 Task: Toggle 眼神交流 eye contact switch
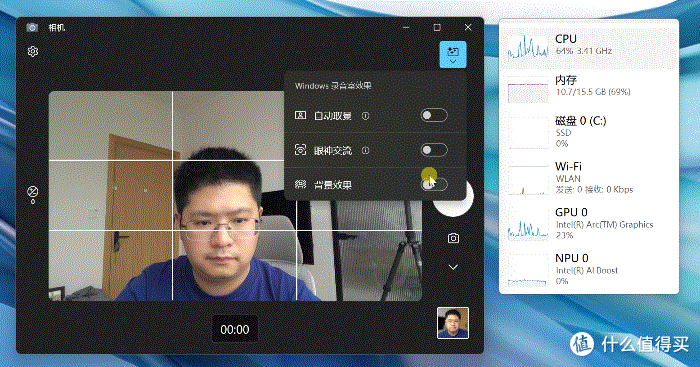(434, 150)
